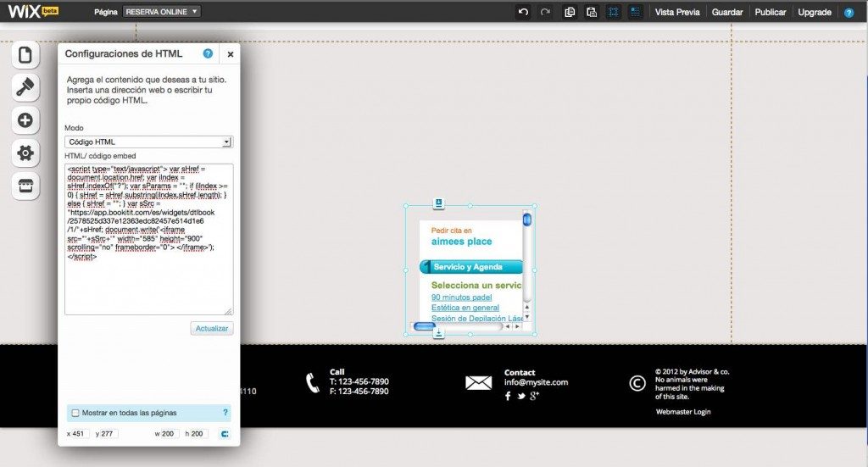This screenshot has height=467, width=868.
Task: Click the Webmaster Login link
Action: tap(683, 412)
